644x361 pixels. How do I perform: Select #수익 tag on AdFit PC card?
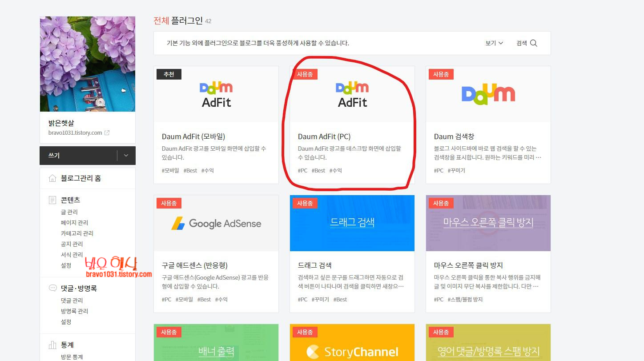[x=336, y=171]
